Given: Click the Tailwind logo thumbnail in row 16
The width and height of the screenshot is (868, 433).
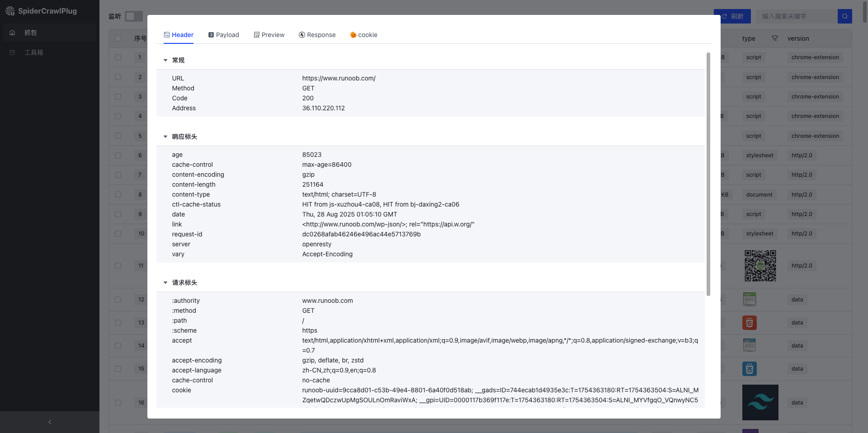Looking at the screenshot, I should [760, 402].
